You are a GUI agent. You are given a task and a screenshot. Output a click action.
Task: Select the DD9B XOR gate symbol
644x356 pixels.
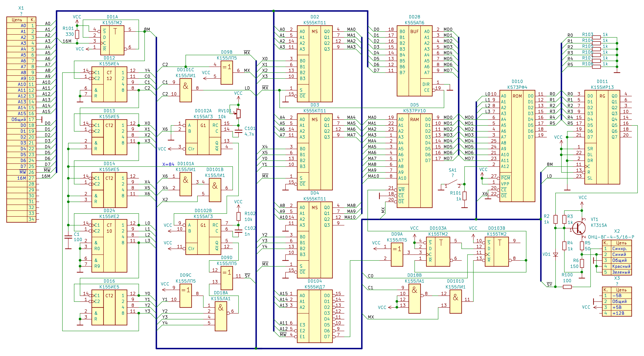point(227,73)
